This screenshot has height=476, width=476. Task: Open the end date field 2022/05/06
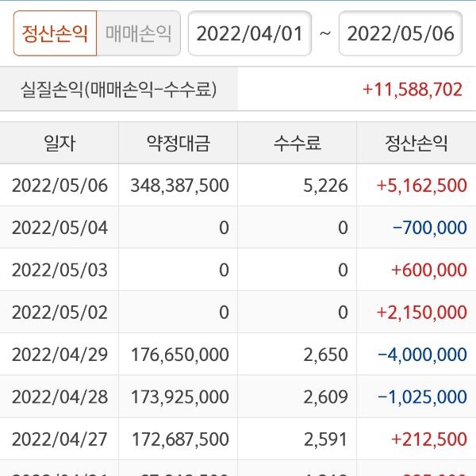pyautogui.click(x=400, y=33)
